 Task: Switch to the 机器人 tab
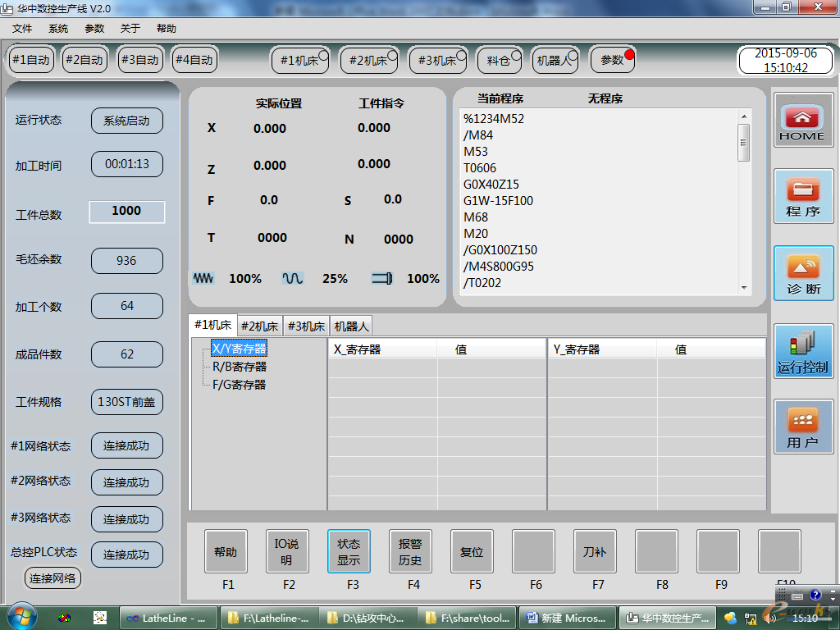click(351, 326)
